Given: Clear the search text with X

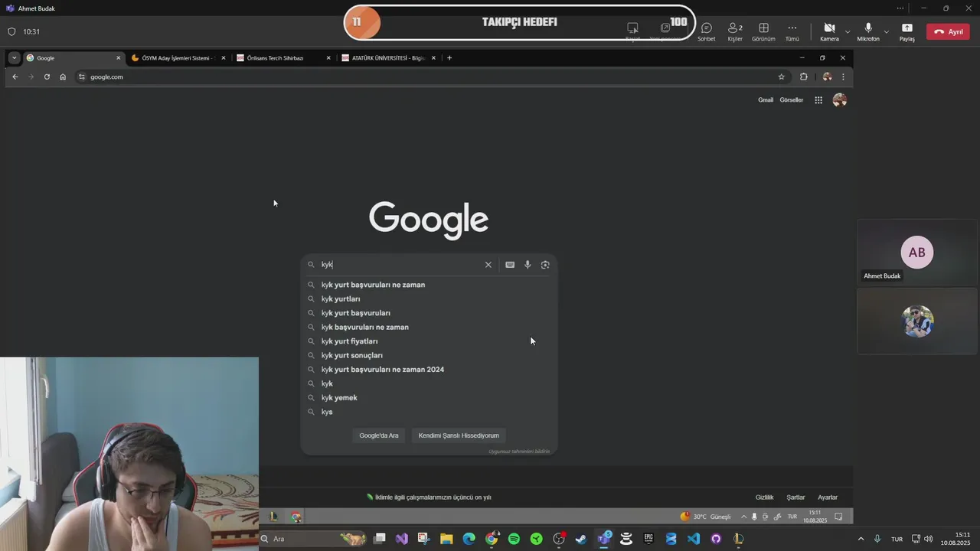Looking at the screenshot, I should pos(488,265).
